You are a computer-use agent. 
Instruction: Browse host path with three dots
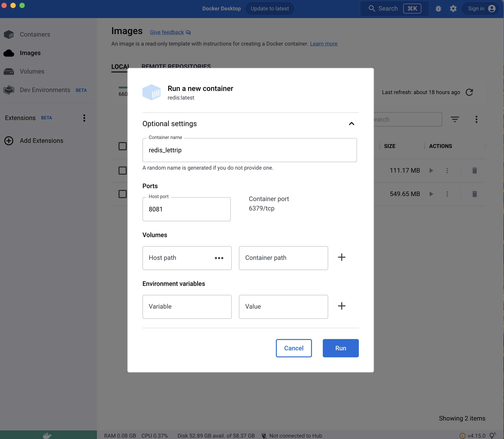pyautogui.click(x=219, y=258)
